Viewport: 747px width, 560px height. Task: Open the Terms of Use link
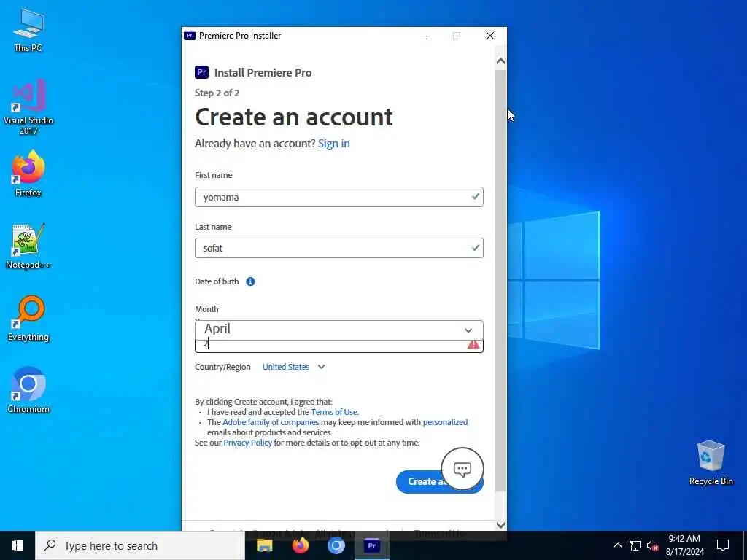click(334, 412)
